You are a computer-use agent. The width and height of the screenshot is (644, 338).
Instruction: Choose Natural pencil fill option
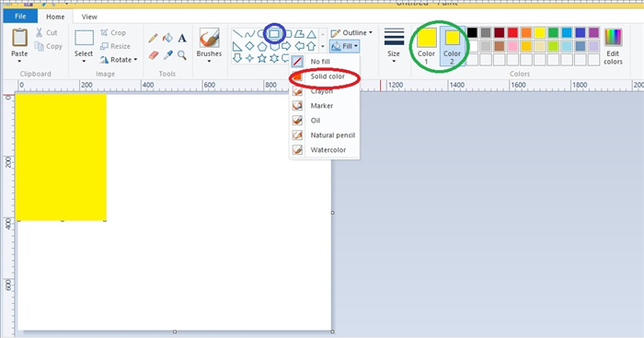325,135
